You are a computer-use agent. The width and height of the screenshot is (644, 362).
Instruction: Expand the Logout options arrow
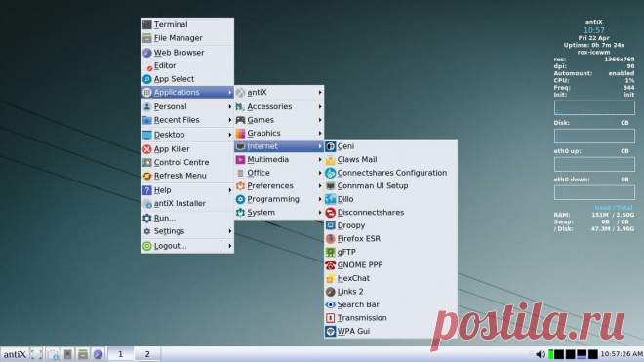click(x=229, y=246)
